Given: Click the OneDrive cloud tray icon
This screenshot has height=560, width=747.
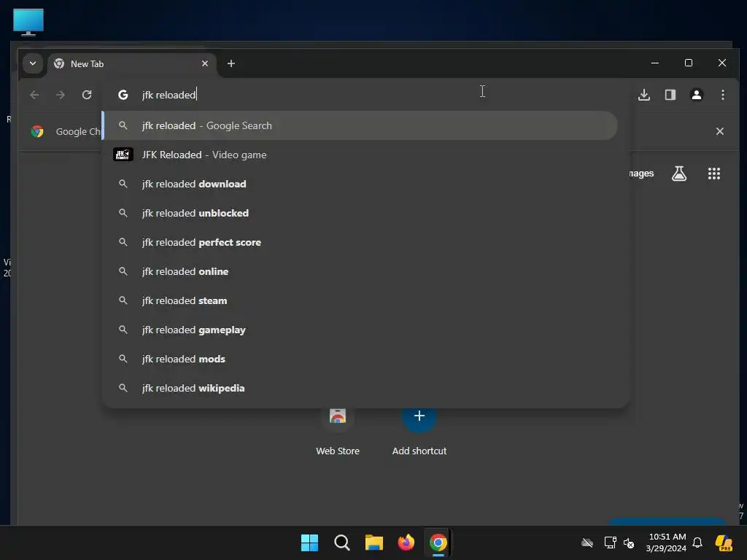Looking at the screenshot, I should click(587, 542).
